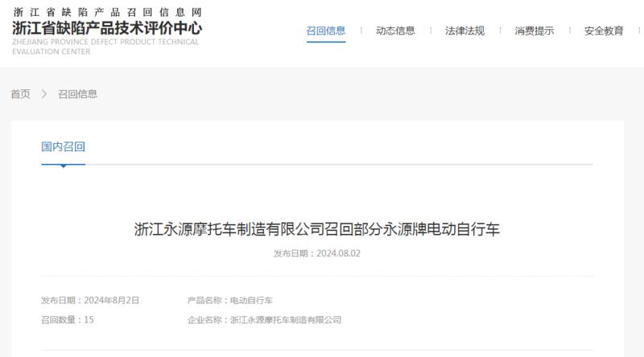The width and height of the screenshot is (644, 357).
Task: Click the 浙江省缺陷产品技术评价中心 site logo
Action: coord(107,28)
